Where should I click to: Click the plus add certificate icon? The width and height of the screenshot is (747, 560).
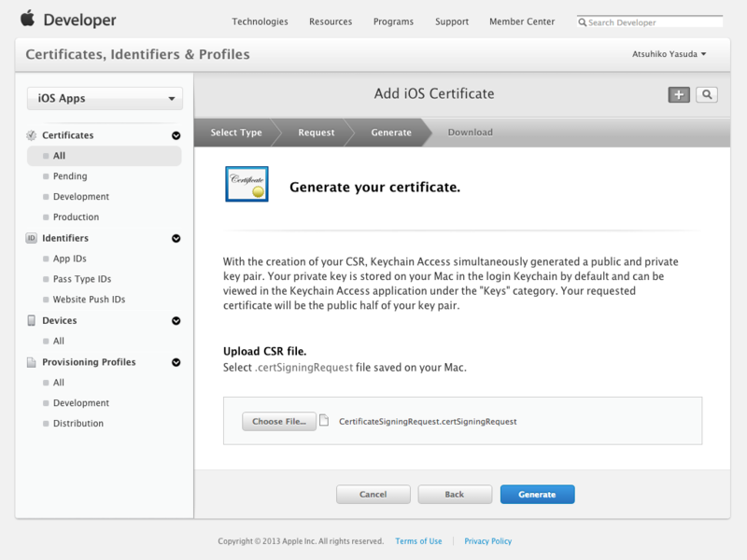[679, 95]
